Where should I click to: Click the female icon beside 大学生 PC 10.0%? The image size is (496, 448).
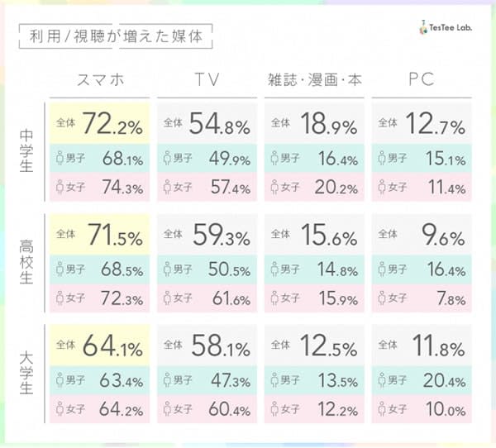(382, 409)
